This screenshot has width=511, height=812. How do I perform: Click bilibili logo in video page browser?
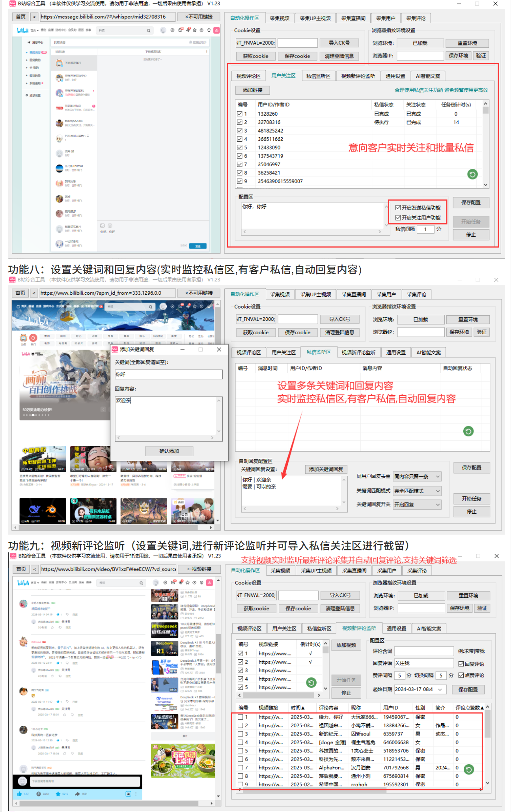[23, 583]
